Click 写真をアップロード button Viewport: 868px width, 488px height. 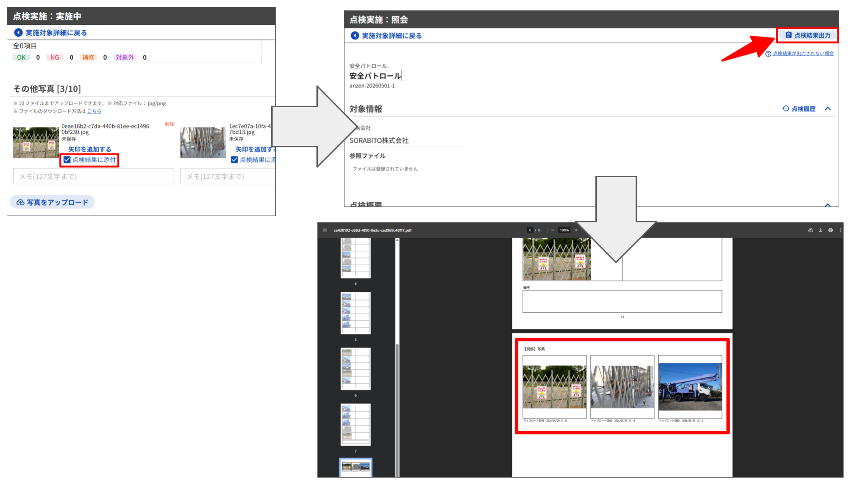pos(52,202)
